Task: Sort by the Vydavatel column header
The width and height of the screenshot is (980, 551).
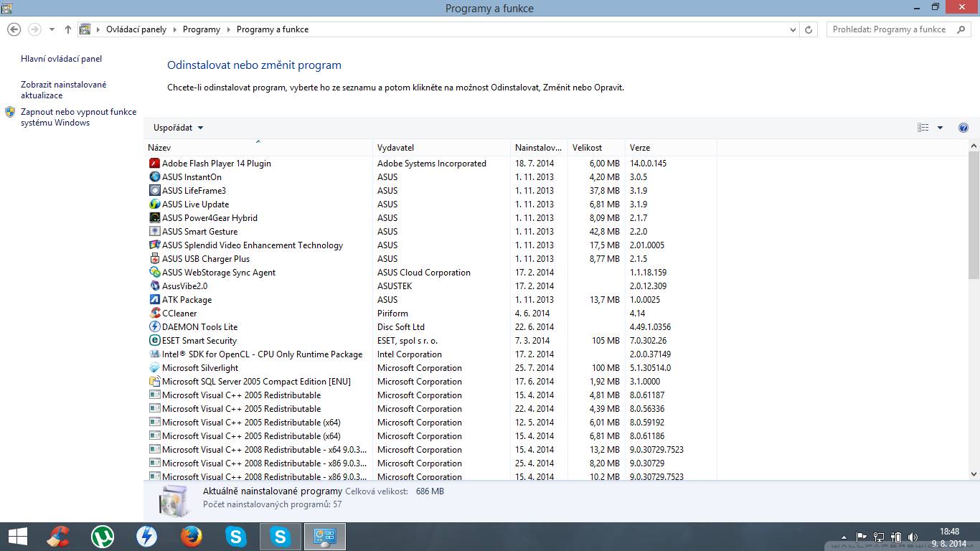Action: [x=441, y=148]
